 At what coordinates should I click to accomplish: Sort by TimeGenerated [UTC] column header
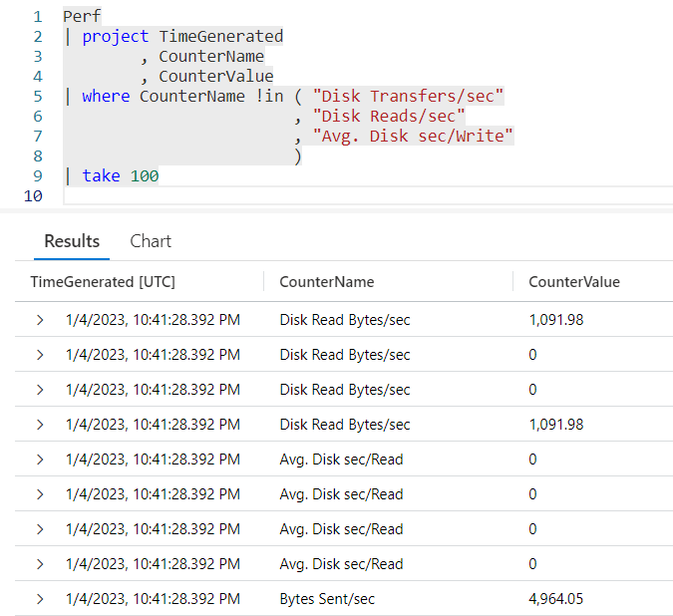103,282
